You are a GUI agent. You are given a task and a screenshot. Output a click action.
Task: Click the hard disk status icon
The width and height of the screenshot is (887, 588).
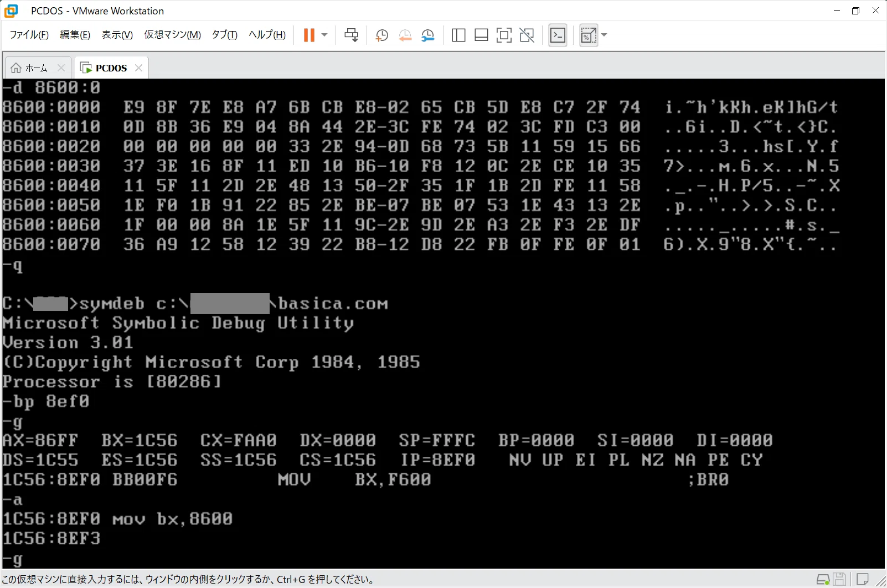(x=823, y=580)
